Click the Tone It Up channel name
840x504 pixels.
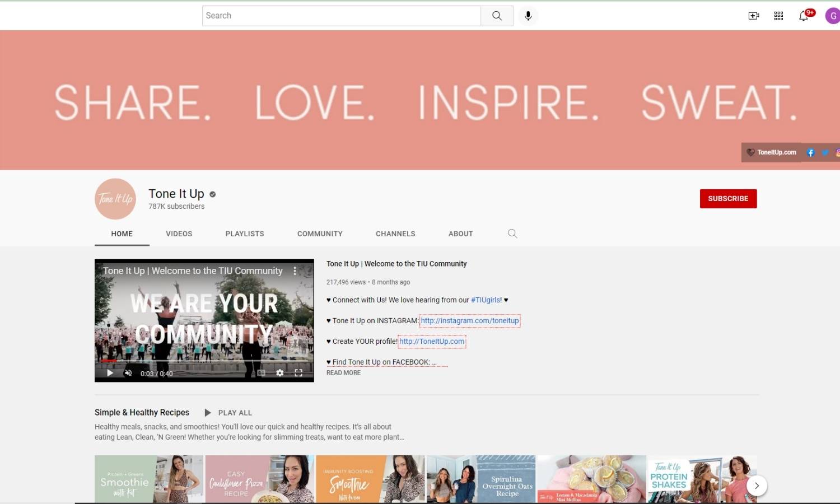[176, 194]
